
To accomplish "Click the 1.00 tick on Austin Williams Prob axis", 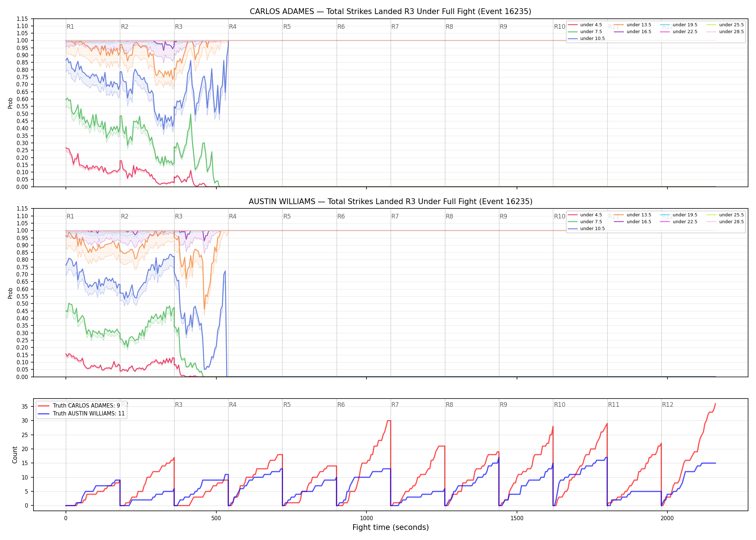I will point(22,230).
